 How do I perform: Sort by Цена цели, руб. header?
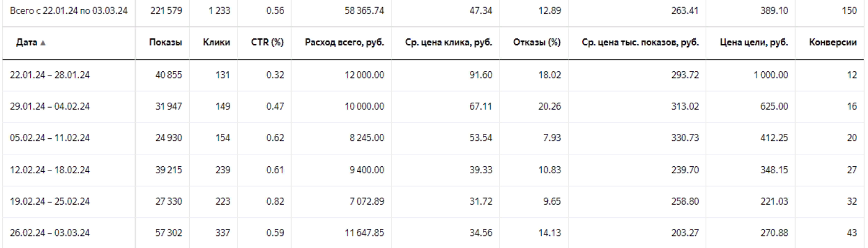click(x=754, y=42)
